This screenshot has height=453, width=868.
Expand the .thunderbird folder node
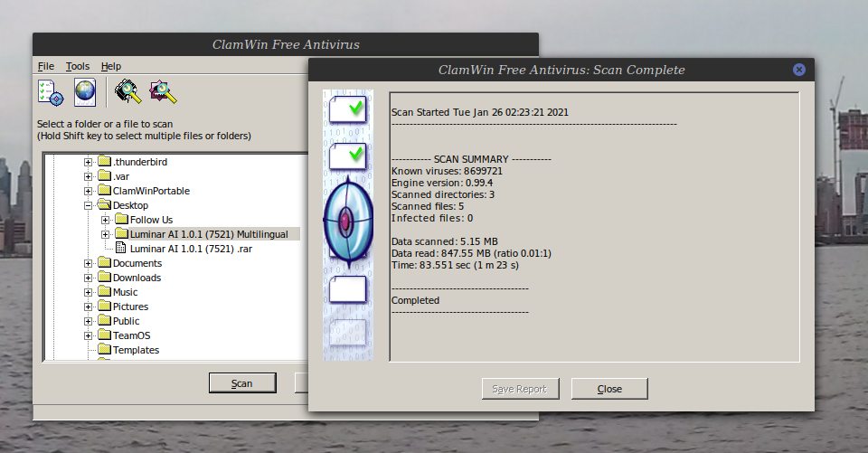(88, 162)
